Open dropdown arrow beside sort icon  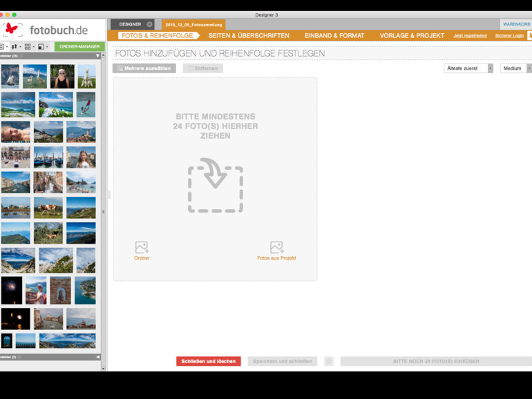20,47
